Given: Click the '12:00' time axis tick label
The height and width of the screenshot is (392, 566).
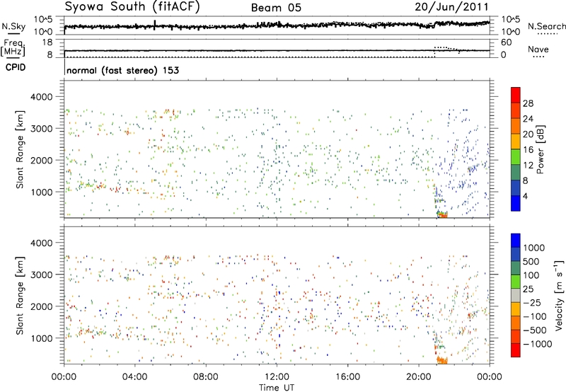Looking at the screenshot, I should coord(277,377).
